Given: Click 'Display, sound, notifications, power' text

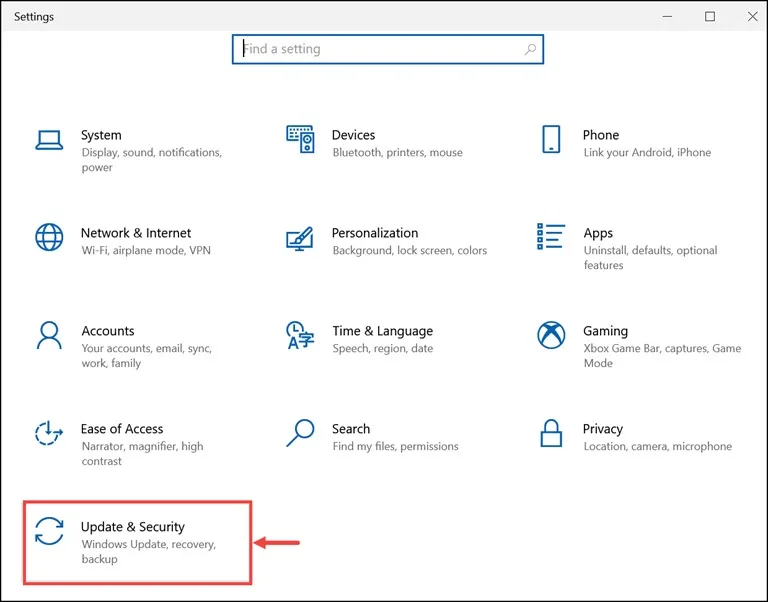Looking at the screenshot, I should (x=152, y=160).
